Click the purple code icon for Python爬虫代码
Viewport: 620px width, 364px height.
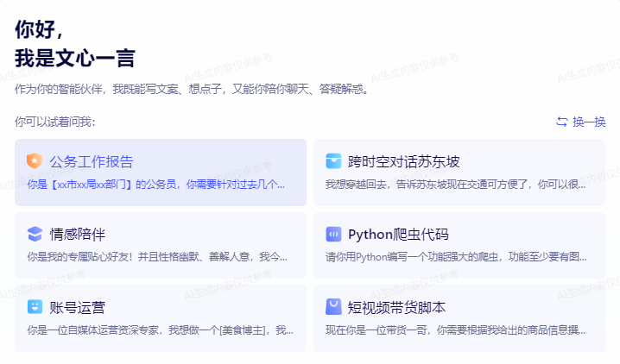(x=333, y=234)
